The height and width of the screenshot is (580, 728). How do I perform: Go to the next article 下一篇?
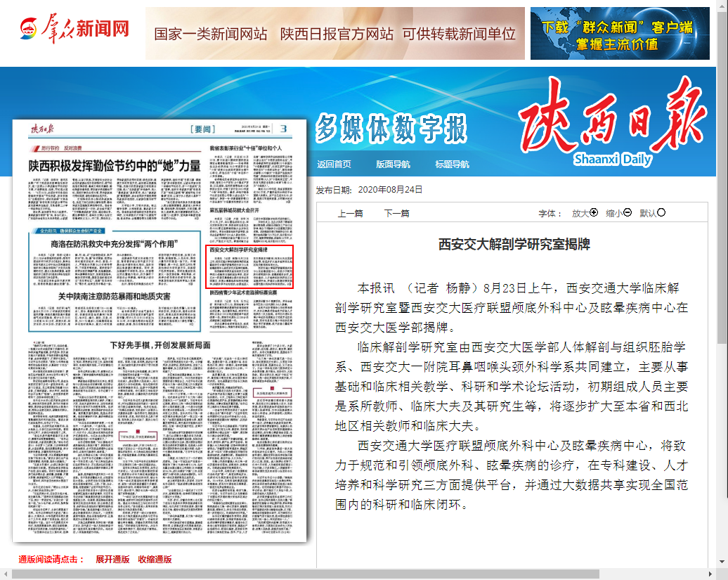[x=396, y=214]
